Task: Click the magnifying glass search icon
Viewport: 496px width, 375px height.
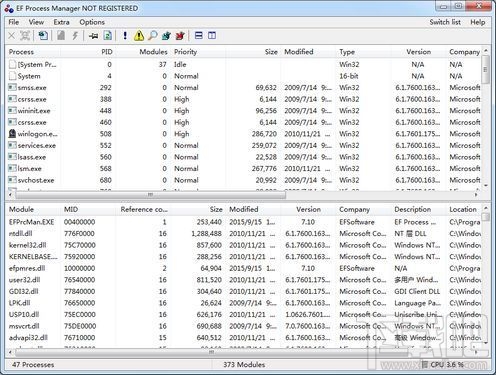Action: click(153, 35)
